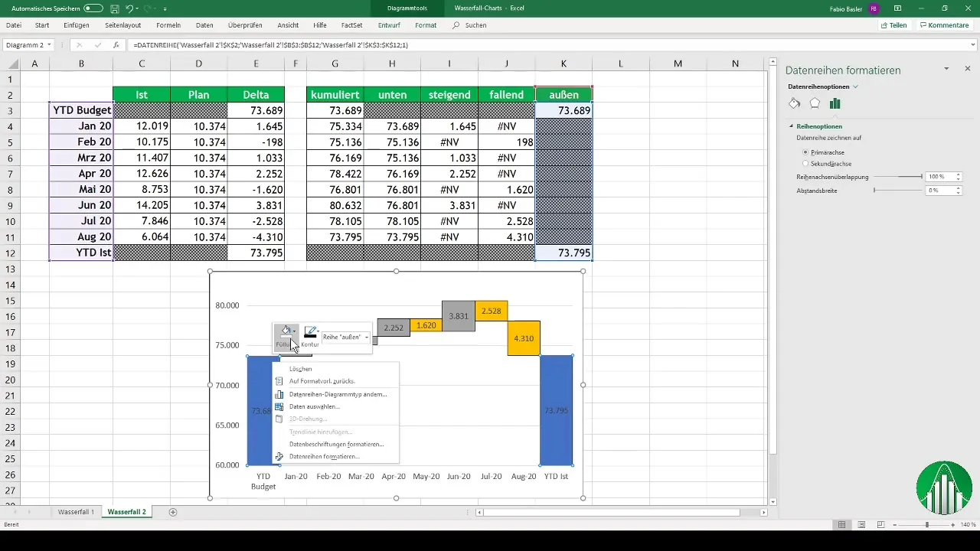Open the FactSet ribbon tab

[x=352, y=25]
